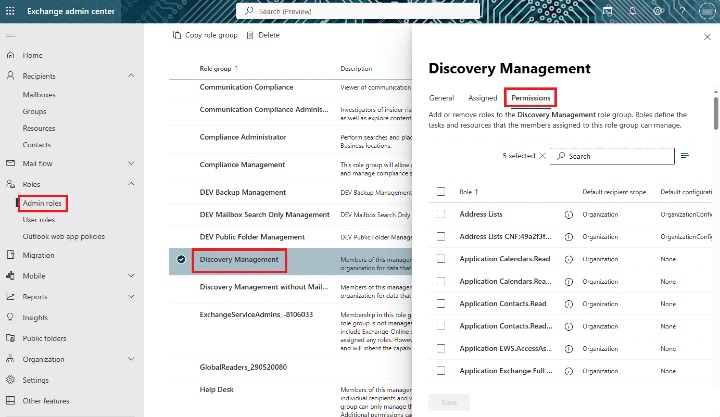Switch to the Assigned tab

(x=482, y=98)
